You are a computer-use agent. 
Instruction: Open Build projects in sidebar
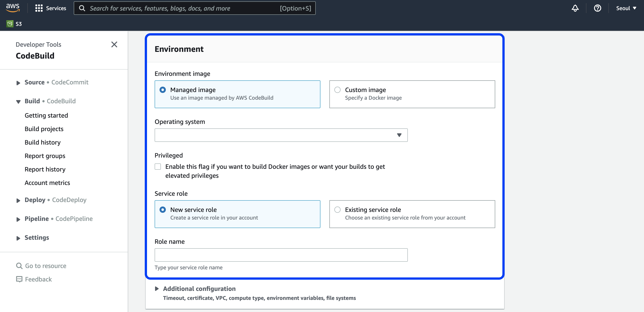44,129
